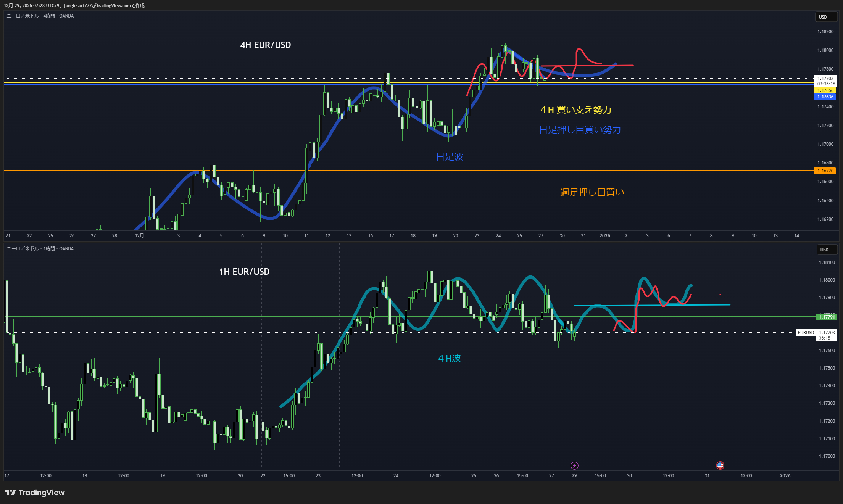Click the '2026' date on 4H time axis
Viewport: 843px width, 504px height.
[604, 236]
